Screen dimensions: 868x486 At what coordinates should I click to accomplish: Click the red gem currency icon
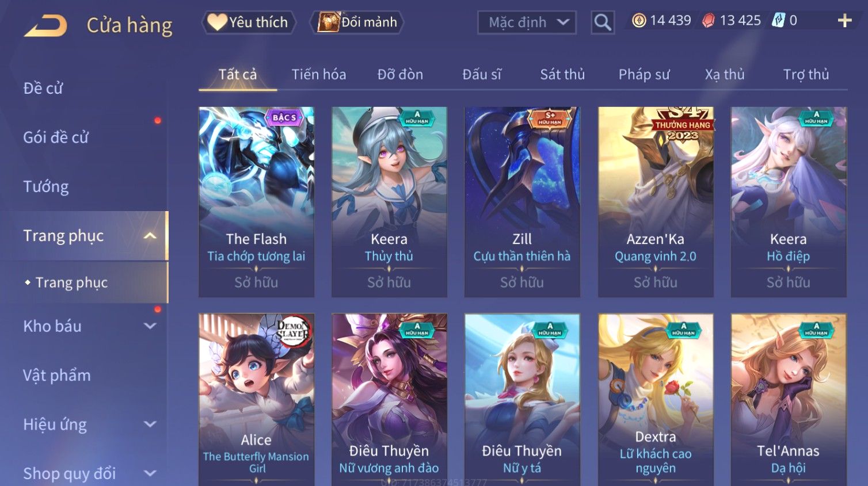pos(709,21)
